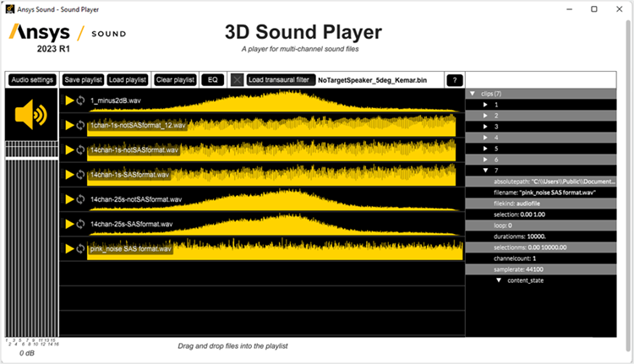Toggle loop on 14chan-25s-notSASformat.wav

(x=80, y=199)
